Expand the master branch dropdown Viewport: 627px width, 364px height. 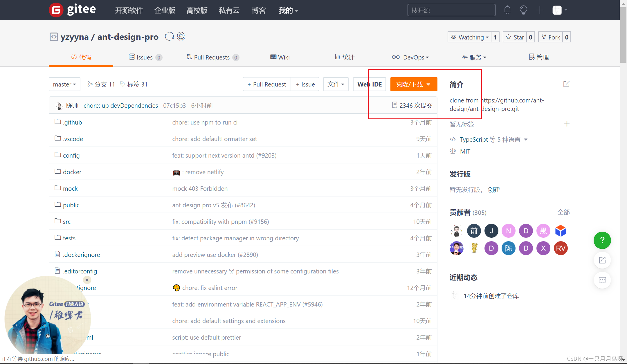(x=64, y=84)
